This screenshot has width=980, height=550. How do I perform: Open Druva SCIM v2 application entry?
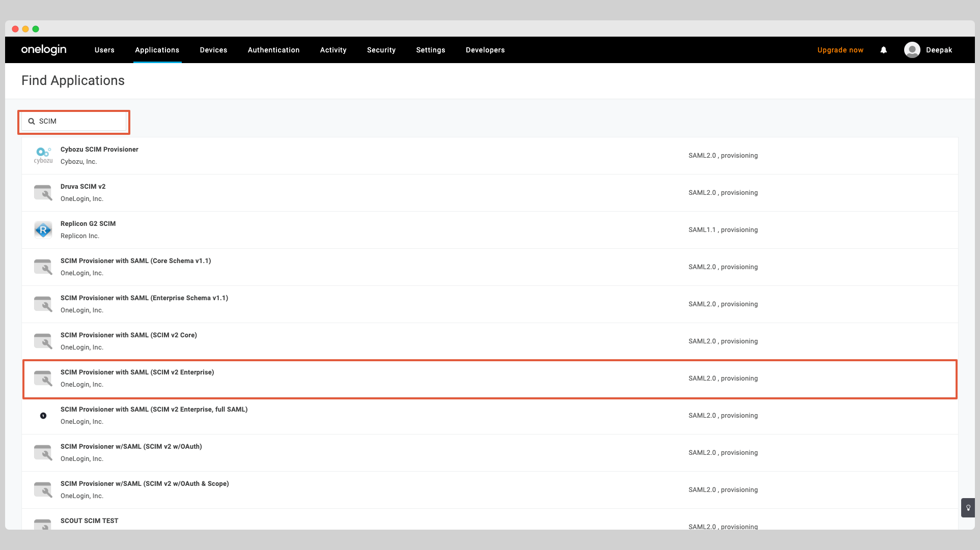point(83,186)
